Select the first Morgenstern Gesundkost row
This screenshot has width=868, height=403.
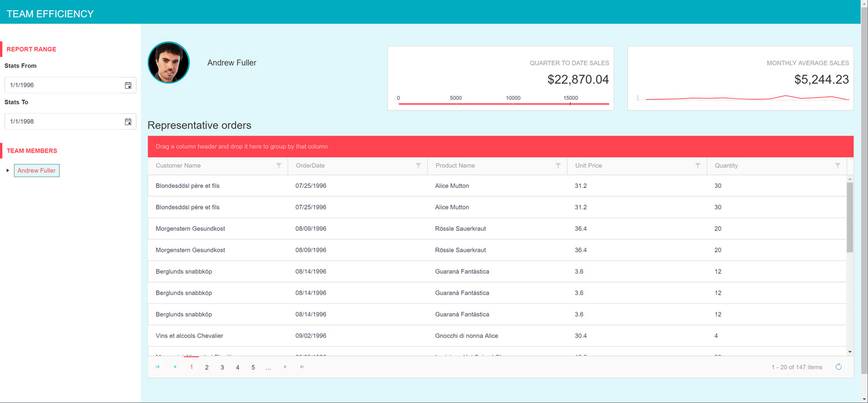pos(497,229)
